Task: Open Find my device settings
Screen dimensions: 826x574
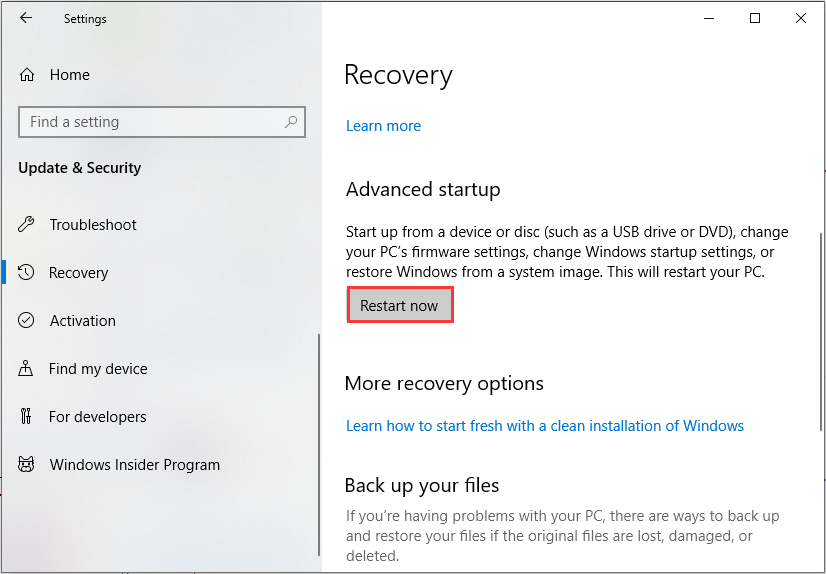Action: [98, 369]
